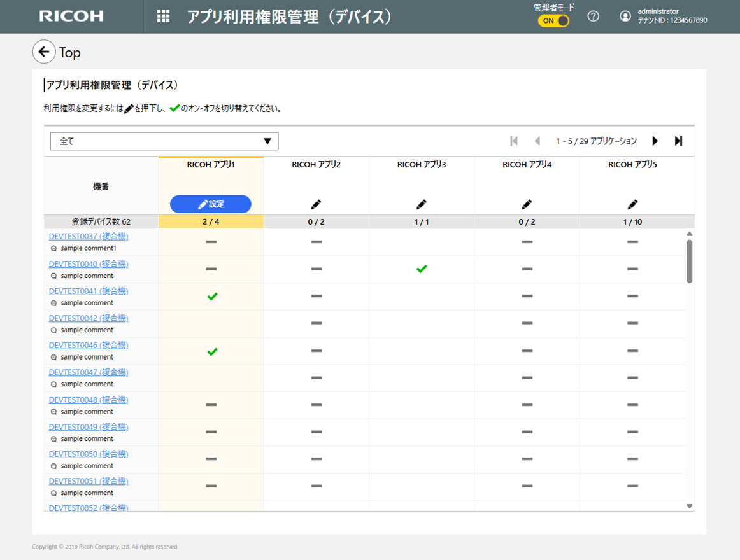This screenshot has height=560, width=740.
Task: Click comment icon under DEVTEST0050
Action: (53, 466)
